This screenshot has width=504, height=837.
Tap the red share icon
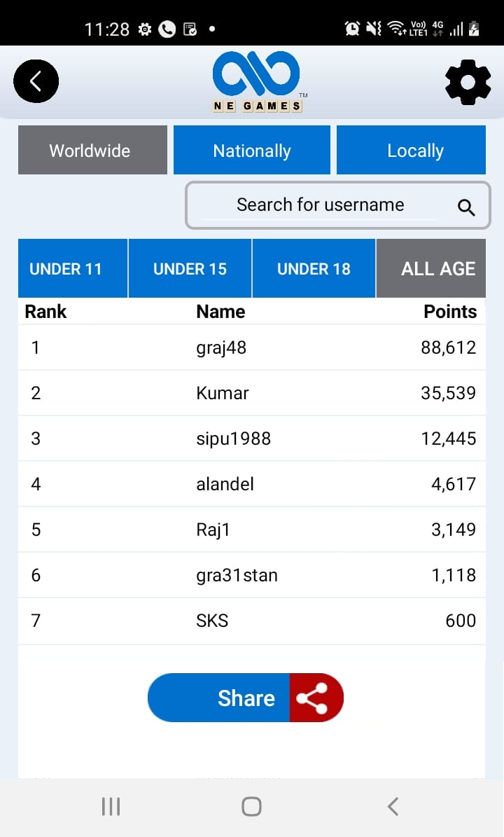[315, 698]
